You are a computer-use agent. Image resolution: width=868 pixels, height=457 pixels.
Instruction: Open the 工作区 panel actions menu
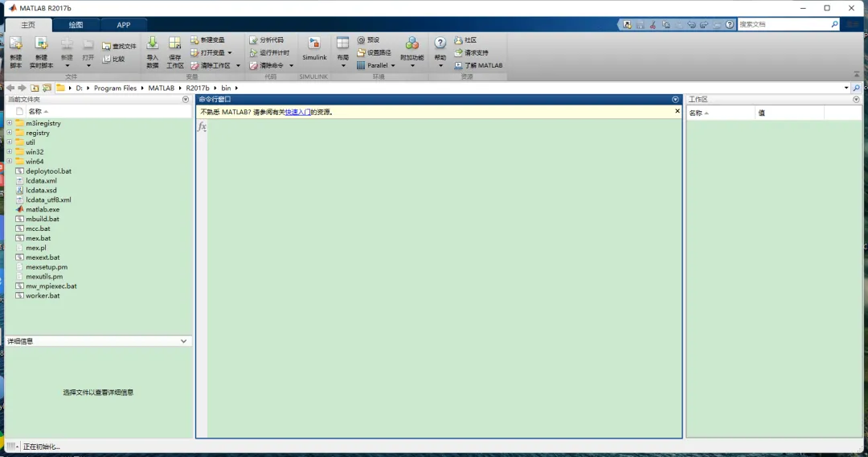(857, 100)
